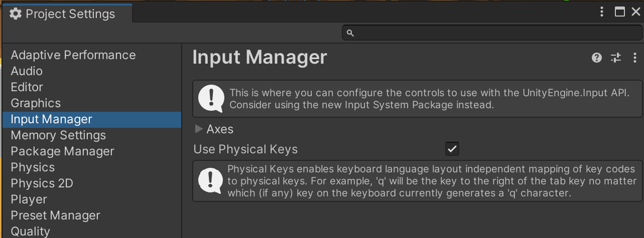Screen dimensions: 644x238
Task: Select Audio in the settings list
Action: (27, 71)
